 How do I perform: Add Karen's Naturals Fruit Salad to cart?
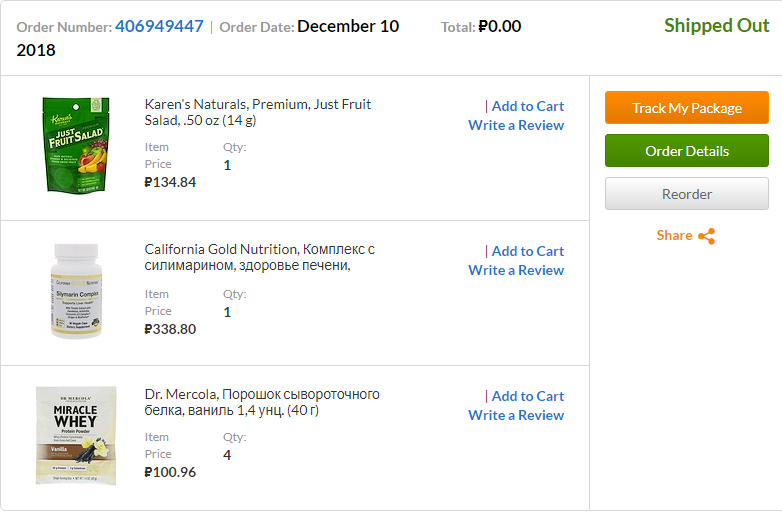[528, 106]
